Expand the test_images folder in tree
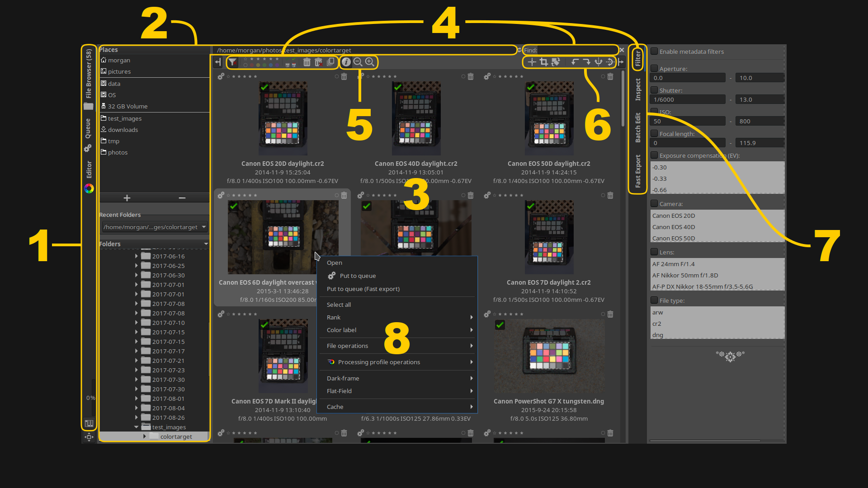This screenshot has width=868, height=488. click(136, 427)
